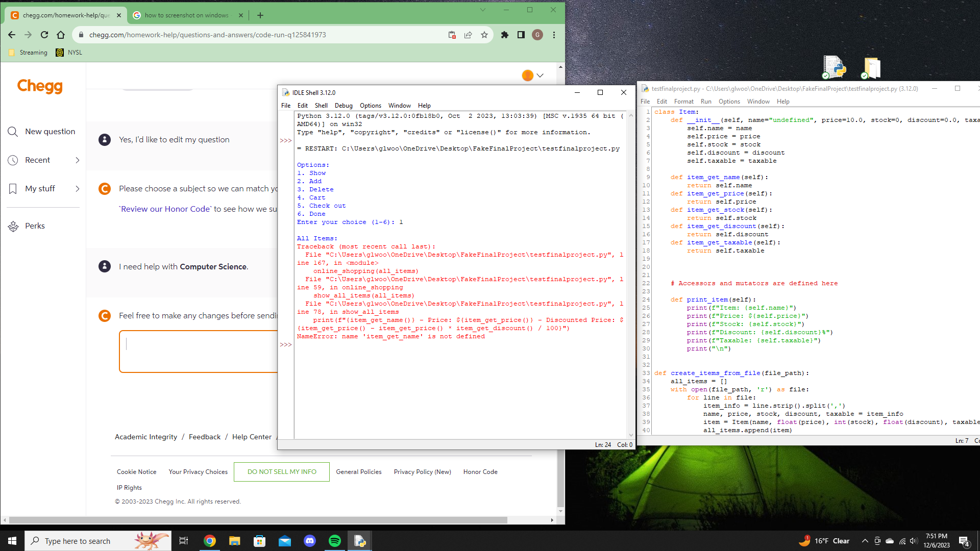This screenshot has height=551, width=980.
Task: Expand the My stuff section chevron
Action: click(x=78, y=189)
